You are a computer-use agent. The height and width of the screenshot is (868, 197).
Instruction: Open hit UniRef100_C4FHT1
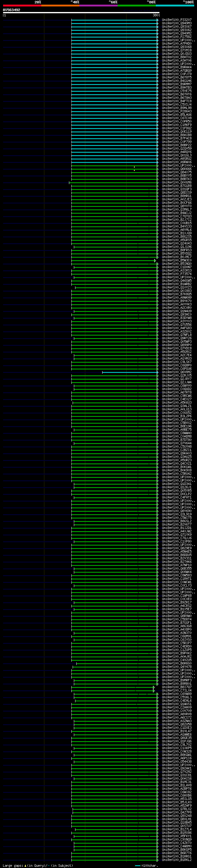tap(177, 497)
